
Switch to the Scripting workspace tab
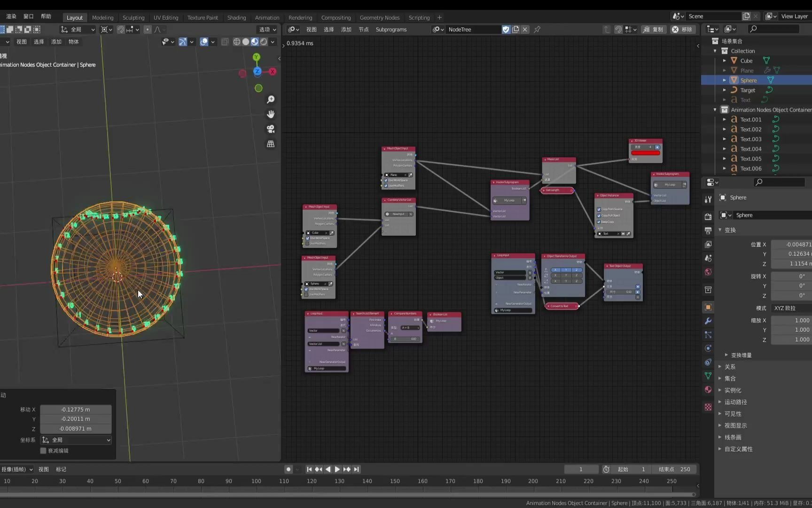tap(419, 17)
